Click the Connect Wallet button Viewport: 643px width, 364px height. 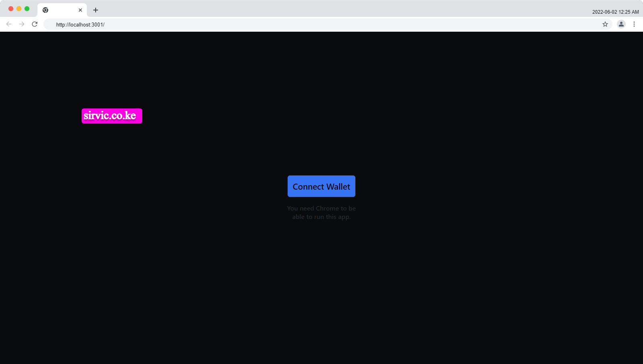(321, 186)
